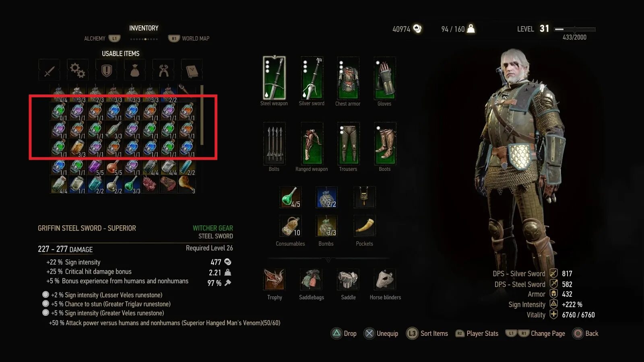Select the horse gear category icon
644x362 pixels.
coord(163,70)
